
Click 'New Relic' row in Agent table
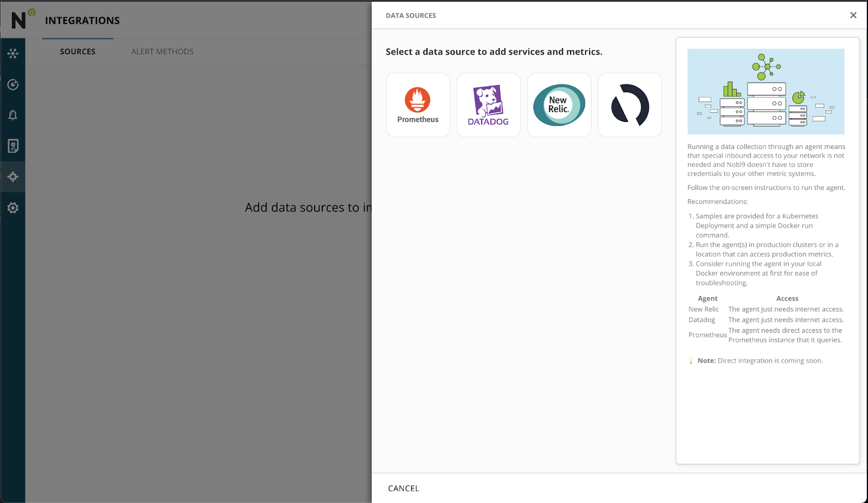coord(766,309)
